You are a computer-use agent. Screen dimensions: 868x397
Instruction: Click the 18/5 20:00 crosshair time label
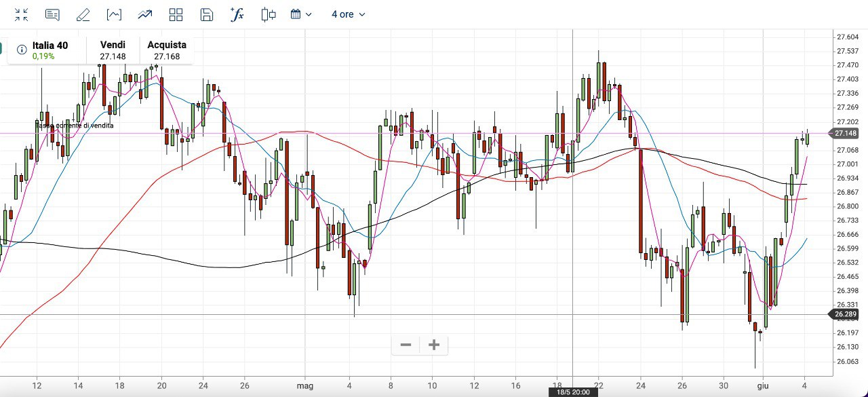(573, 392)
